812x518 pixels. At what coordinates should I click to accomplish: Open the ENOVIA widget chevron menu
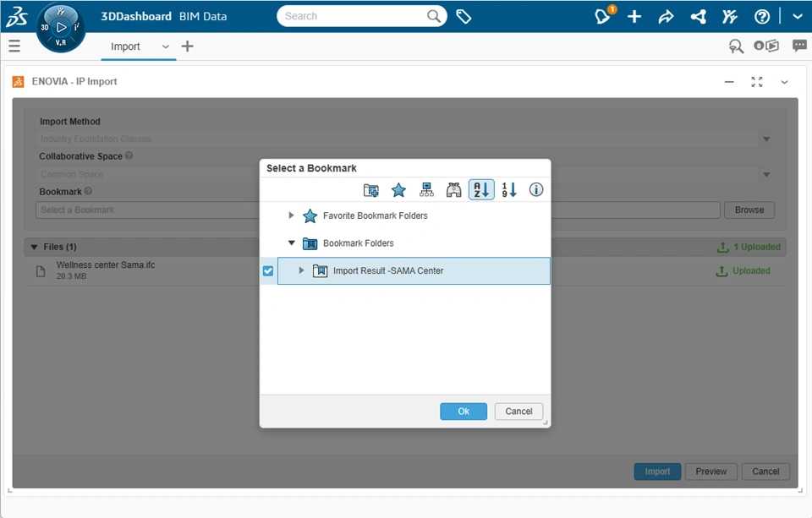tap(785, 82)
